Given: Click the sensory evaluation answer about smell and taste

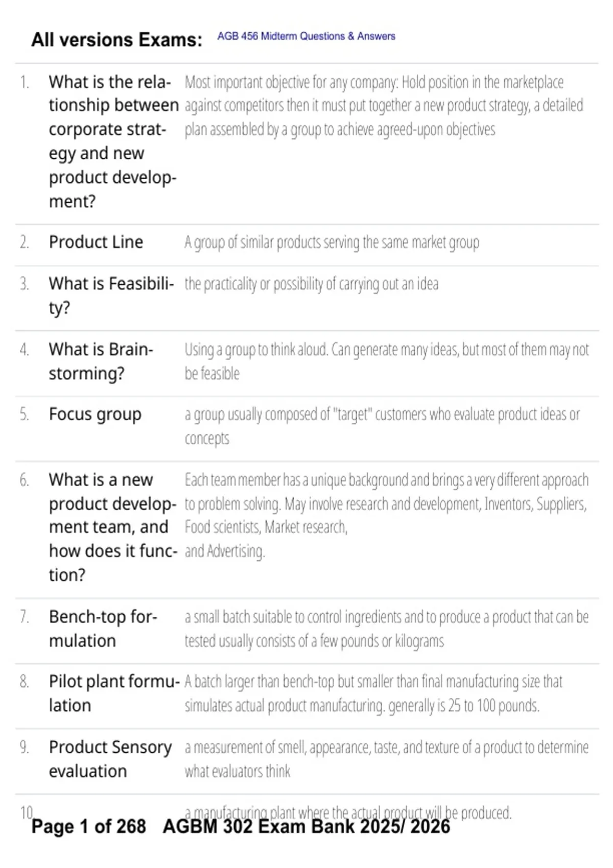Looking at the screenshot, I should click(x=387, y=759).
